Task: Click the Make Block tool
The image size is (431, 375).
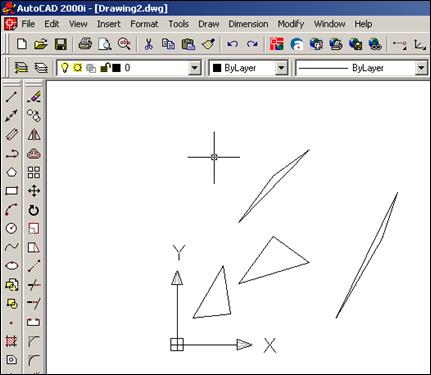Action: click(x=11, y=304)
